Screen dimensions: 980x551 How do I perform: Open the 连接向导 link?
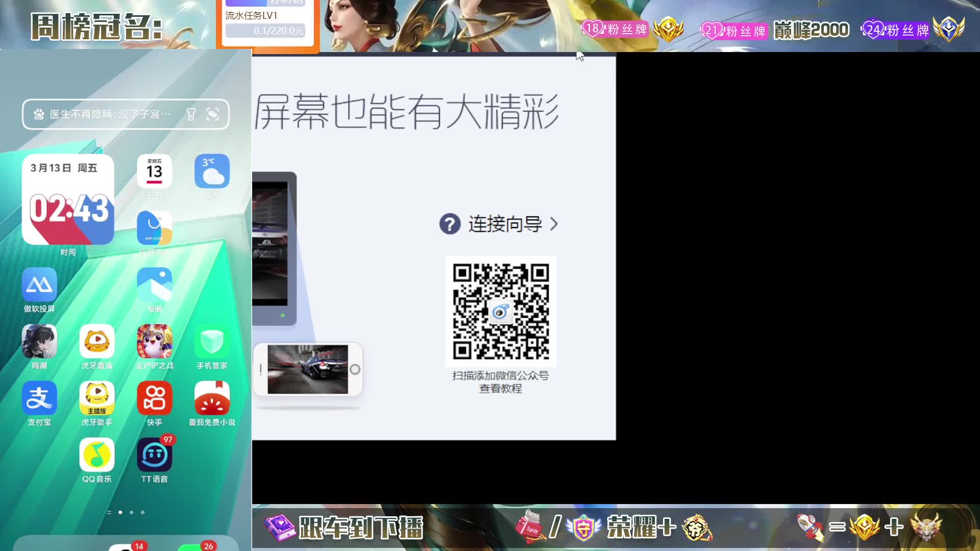(x=505, y=224)
